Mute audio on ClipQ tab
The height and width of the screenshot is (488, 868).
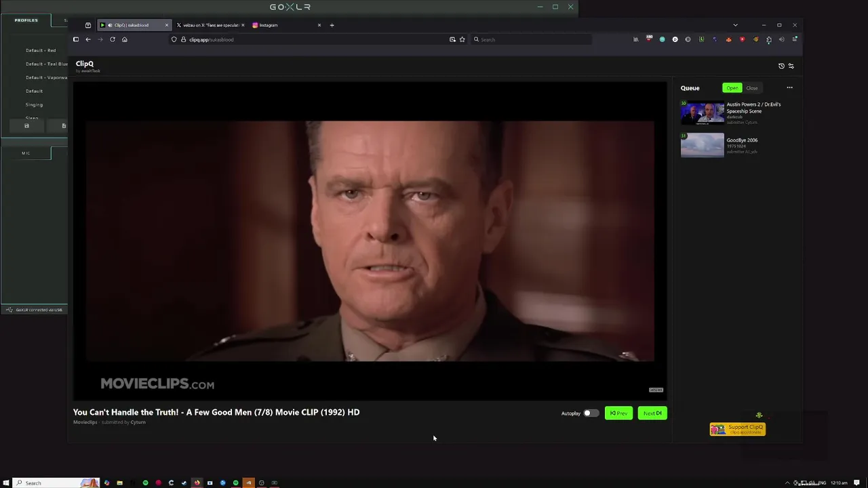(x=110, y=25)
